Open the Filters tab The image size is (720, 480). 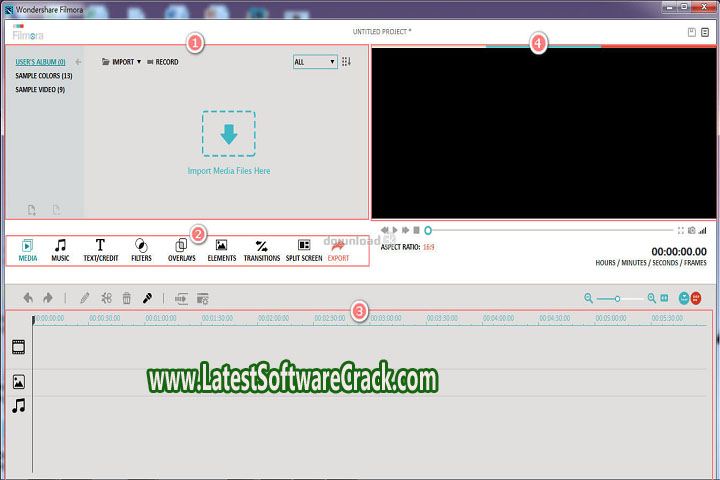point(141,250)
